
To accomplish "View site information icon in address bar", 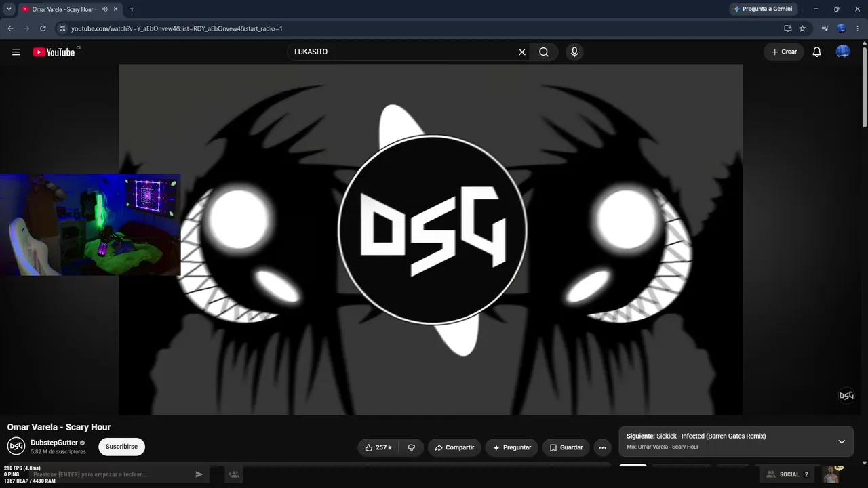I will point(62,28).
